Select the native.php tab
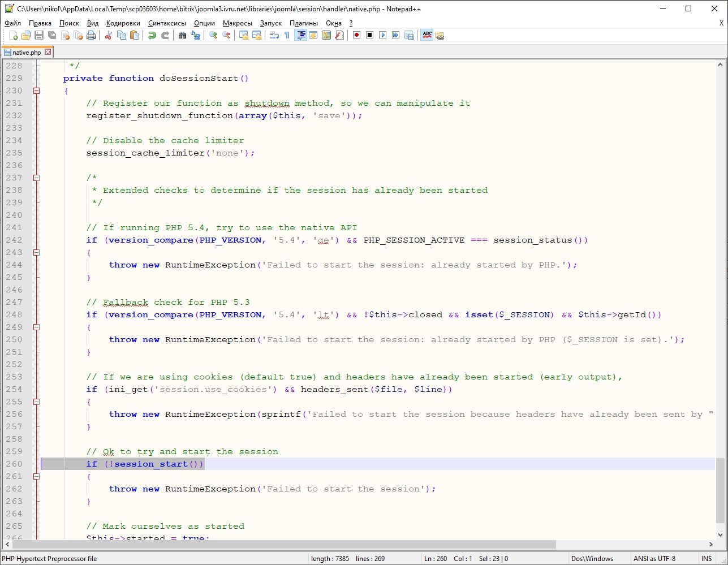 27,52
